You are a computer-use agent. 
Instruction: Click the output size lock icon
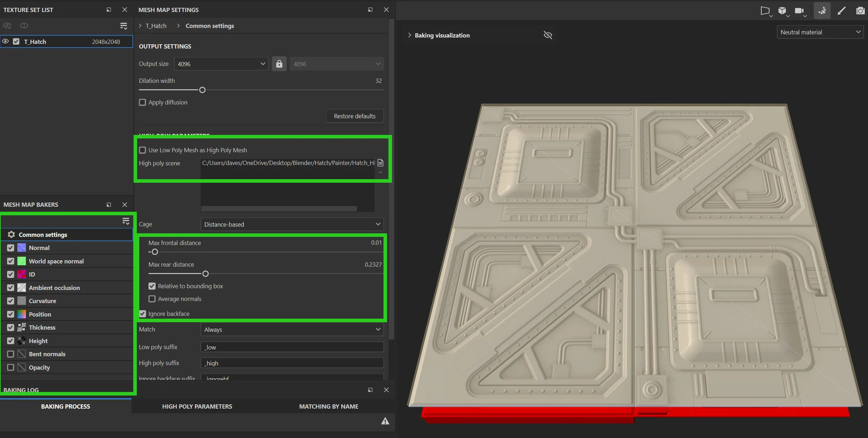[279, 64]
